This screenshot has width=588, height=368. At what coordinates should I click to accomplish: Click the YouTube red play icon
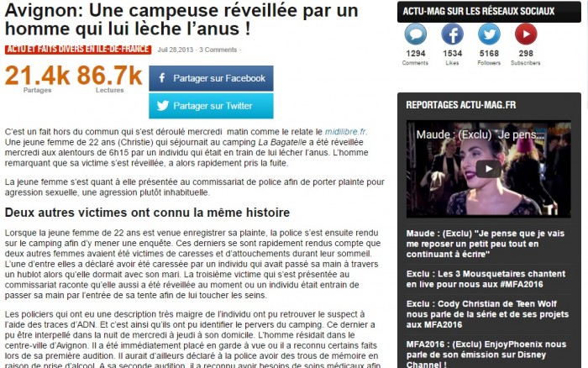click(x=526, y=34)
